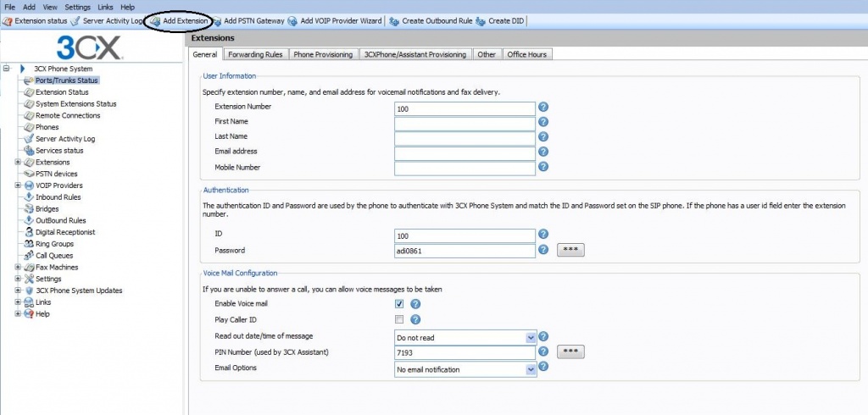Click the password reveal button
Viewport: 868px width, 415px height.
tap(570, 250)
